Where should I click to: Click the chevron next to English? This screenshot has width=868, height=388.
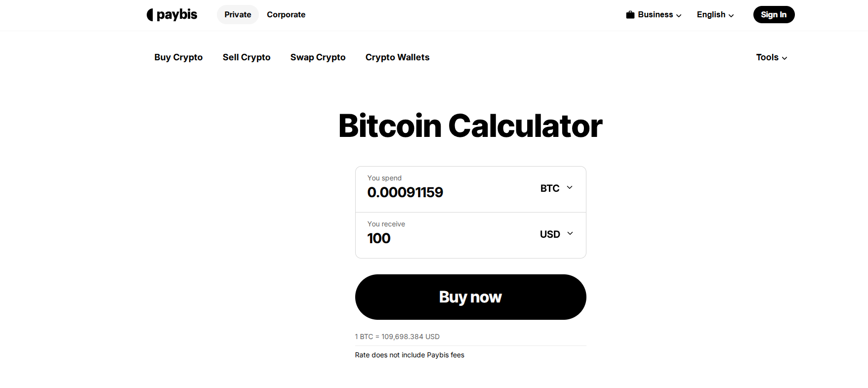732,15
